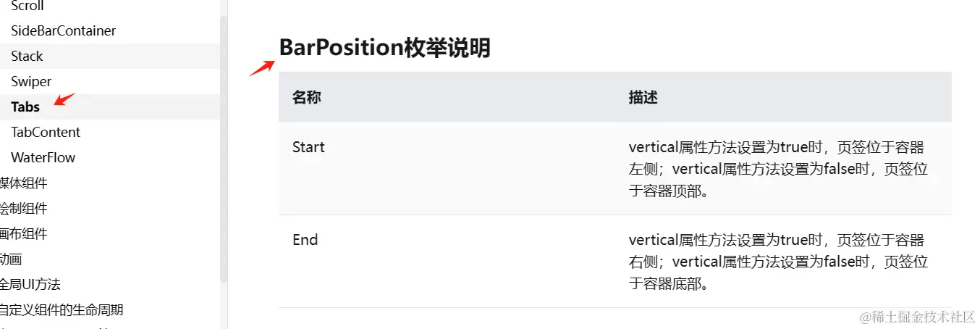Open the Stack component page
Screen dimensions: 980x329
tap(27, 56)
